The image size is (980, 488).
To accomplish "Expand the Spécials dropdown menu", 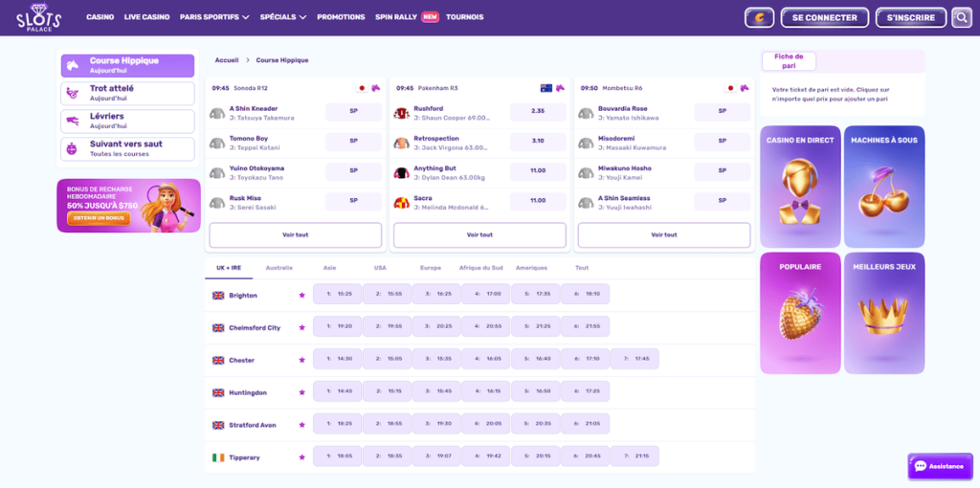I will pyautogui.click(x=283, y=17).
